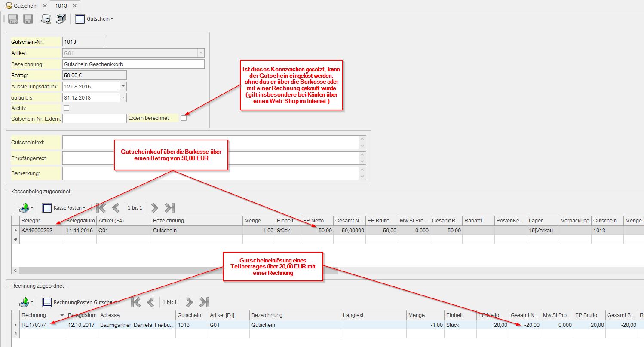This screenshot has width=644, height=347.
Task: Click into the Gutschein-Nr. Extern field
Action: 94,118
